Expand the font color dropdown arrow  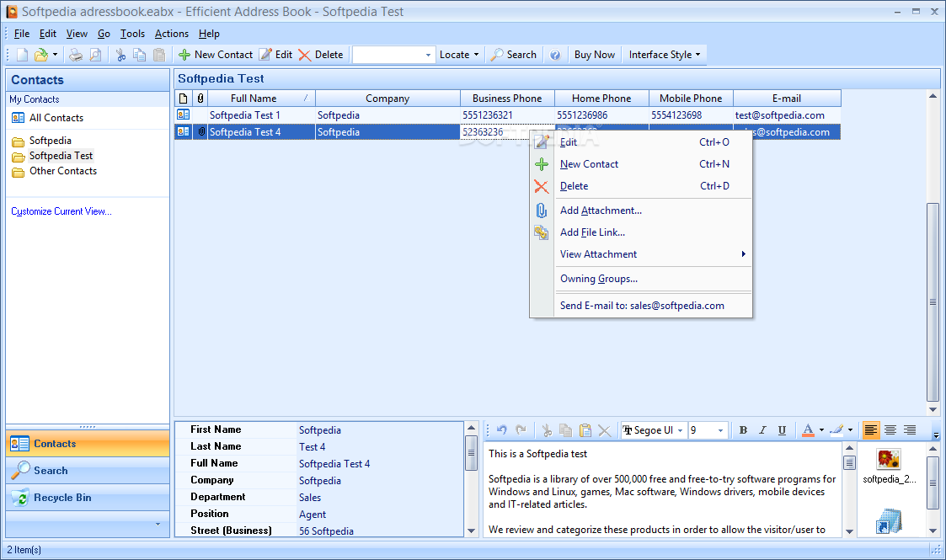(821, 430)
